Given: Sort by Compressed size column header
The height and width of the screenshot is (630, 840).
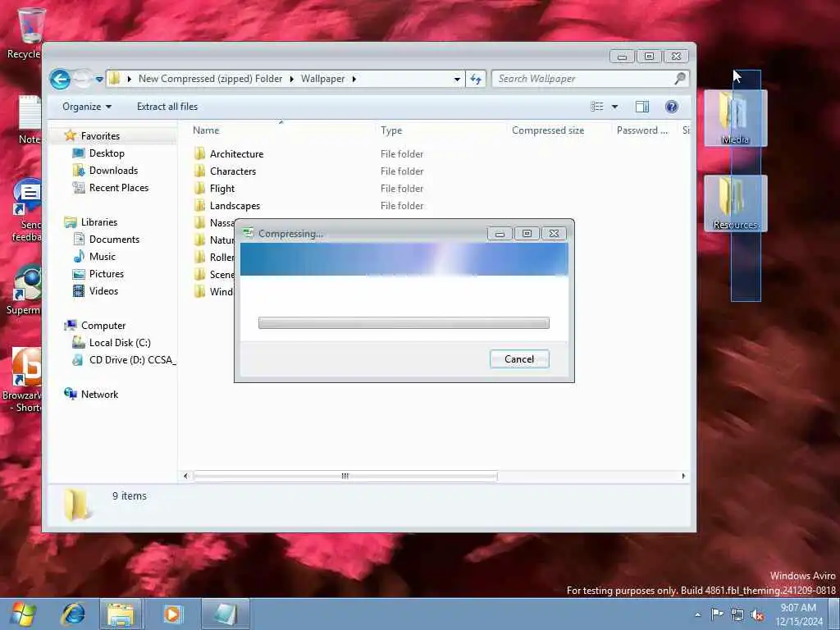Looking at the screenshot, I should tap(547, 130).
